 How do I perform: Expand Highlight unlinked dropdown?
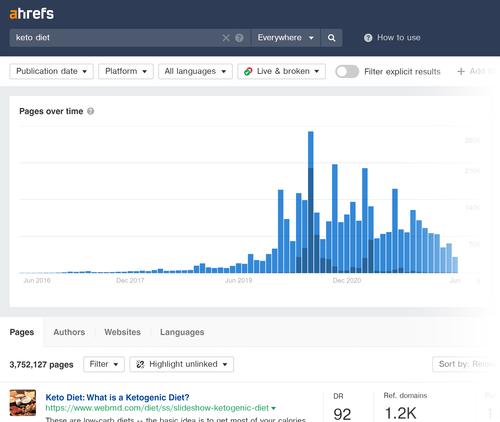tap(182, 364)
